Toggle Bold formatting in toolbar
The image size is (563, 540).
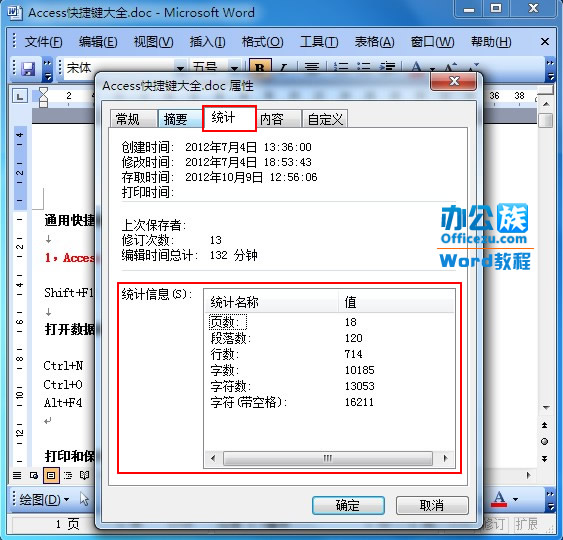point(260,68)
